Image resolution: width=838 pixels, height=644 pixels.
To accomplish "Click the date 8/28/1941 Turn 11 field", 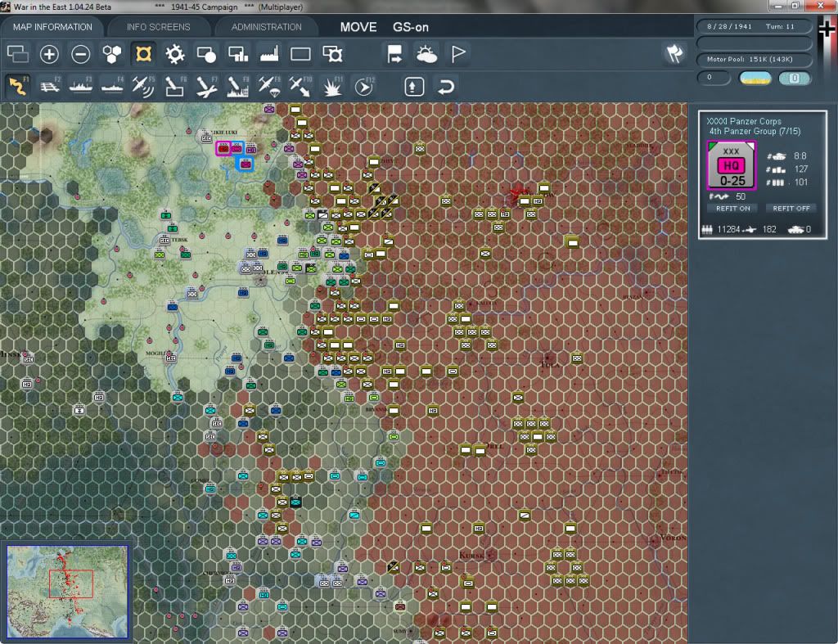I will [x=754, y=26].
